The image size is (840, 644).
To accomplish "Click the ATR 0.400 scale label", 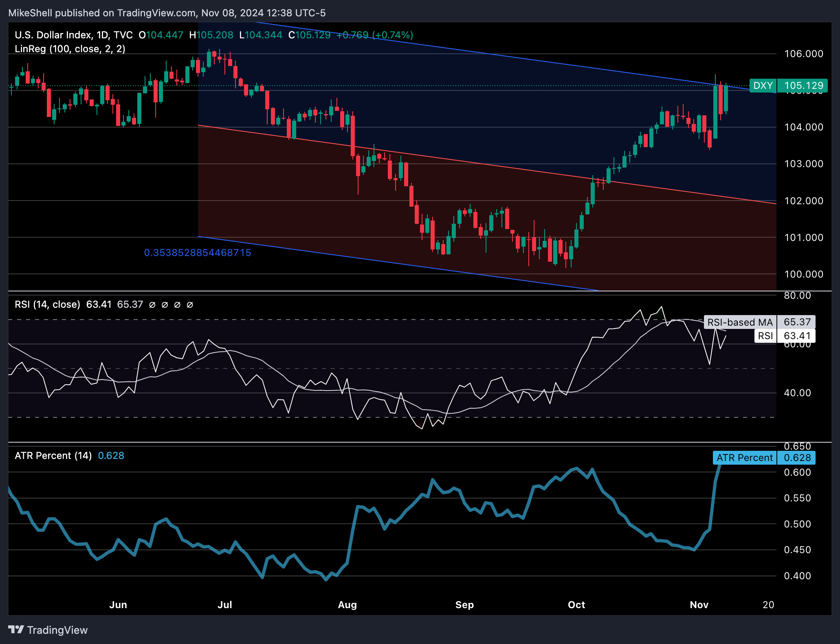I will 797,576.
